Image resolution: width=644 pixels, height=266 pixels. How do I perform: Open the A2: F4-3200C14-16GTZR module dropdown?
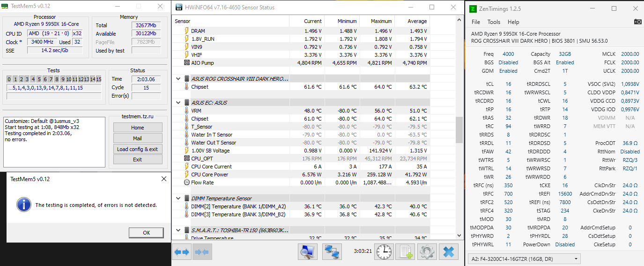point(524,258)
